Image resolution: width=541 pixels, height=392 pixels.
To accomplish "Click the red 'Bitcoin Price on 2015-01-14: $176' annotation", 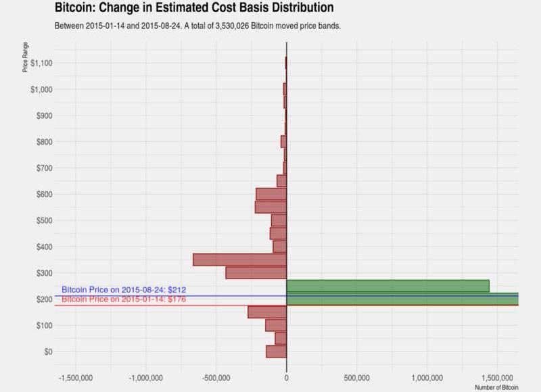I will tap(124, 299).
